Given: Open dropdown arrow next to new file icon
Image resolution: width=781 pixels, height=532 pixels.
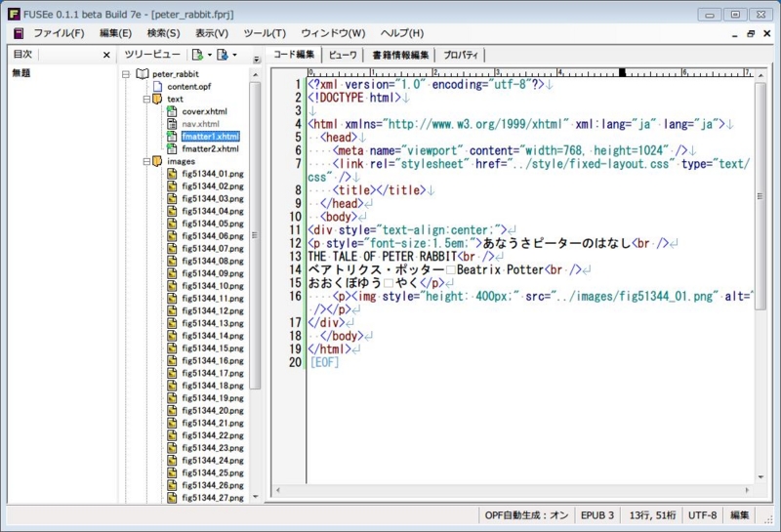Looking at the screenshot, I should tap(210, 55).
